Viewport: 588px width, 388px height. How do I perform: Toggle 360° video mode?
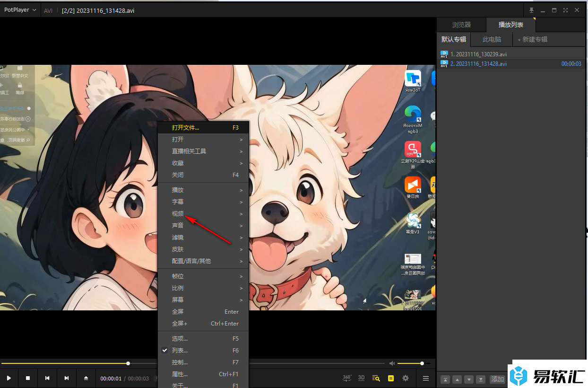tap(347, 378)
